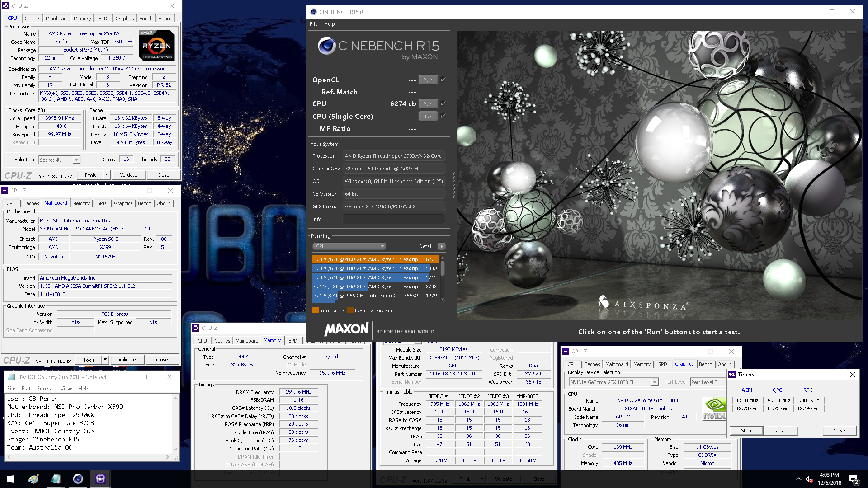Toggle the CPU test checkbox
The width and height of the screenshot is (868, 488).
[x=443, y=103]
